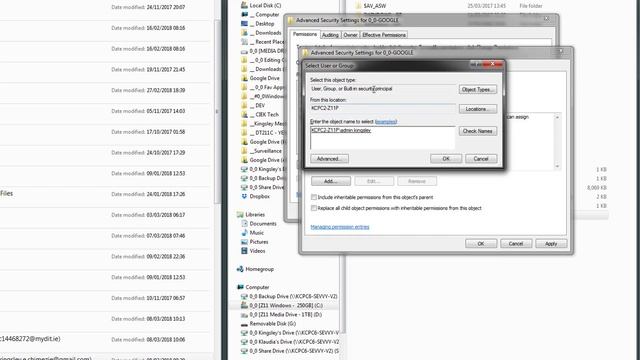
Task: Select Removable Disk (G:)
Action: (269, 324)
